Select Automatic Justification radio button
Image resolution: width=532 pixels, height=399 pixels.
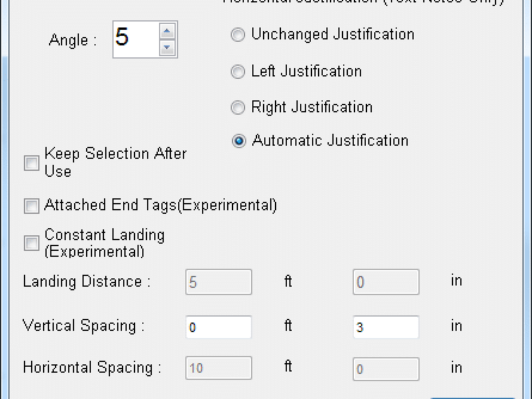[239, 141]
